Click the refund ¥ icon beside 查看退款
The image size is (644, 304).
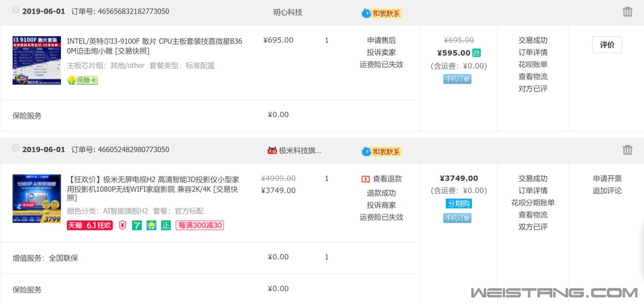tap(366, 179)
